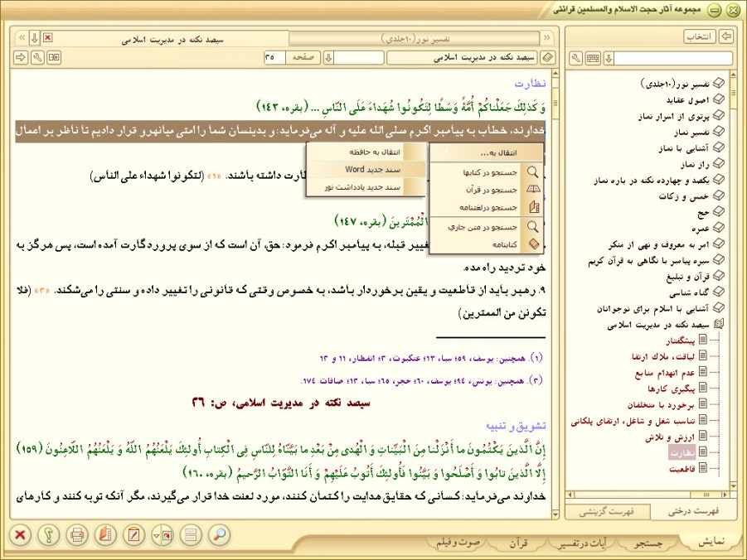Click the double-arrow scroll tabs left icon
Screen dimensions: 747x560
click(22, 37)
